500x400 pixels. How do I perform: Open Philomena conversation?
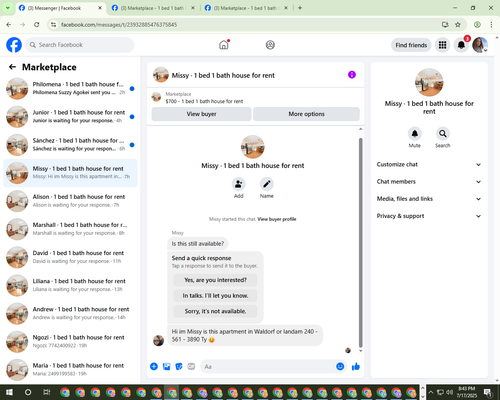click(x=70, y=89)
